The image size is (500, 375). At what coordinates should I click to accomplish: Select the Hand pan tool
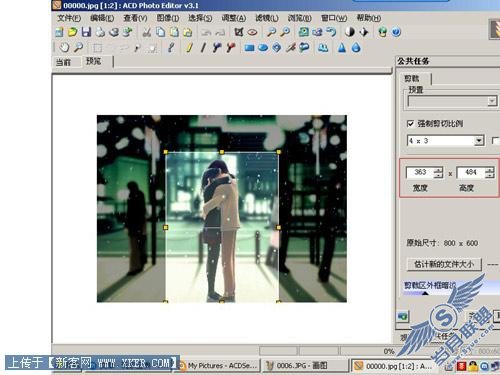point(64,47)
